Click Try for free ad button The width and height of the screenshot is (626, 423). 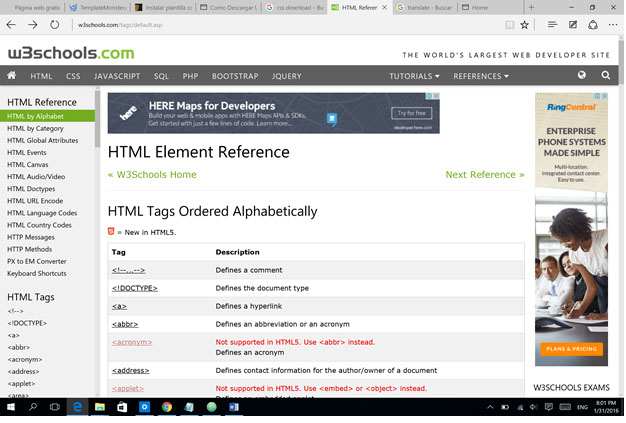tap(411, 113)
